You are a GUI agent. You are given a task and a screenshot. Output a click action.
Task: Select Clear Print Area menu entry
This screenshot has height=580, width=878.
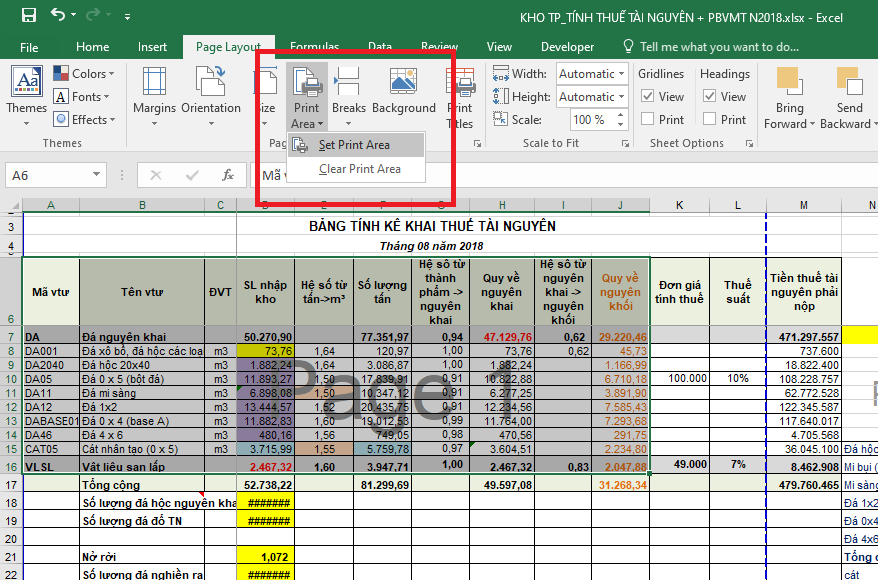click(x=359, y=169)
